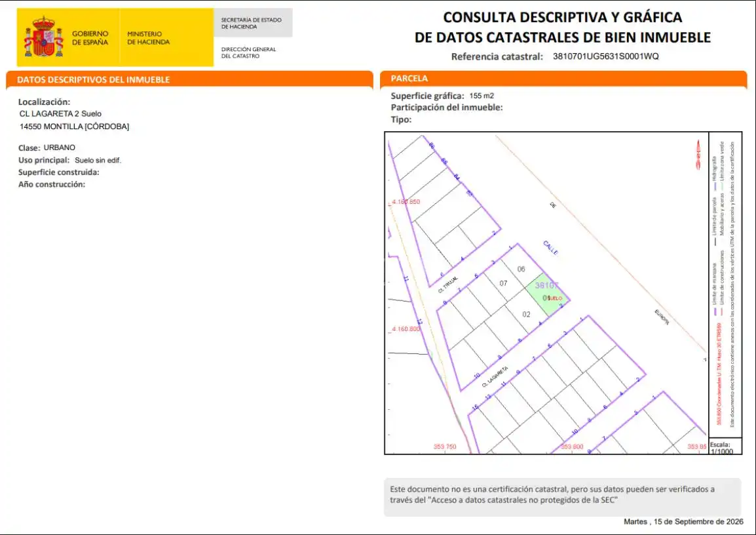Click the coordinate label '353.800'
The height and width of the screenshot is (535, 756).
click(x=572, y=446)
